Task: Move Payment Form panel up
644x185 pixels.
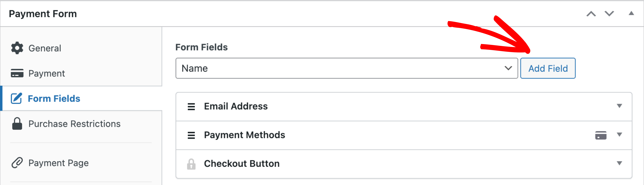Action: pos(591,14)
